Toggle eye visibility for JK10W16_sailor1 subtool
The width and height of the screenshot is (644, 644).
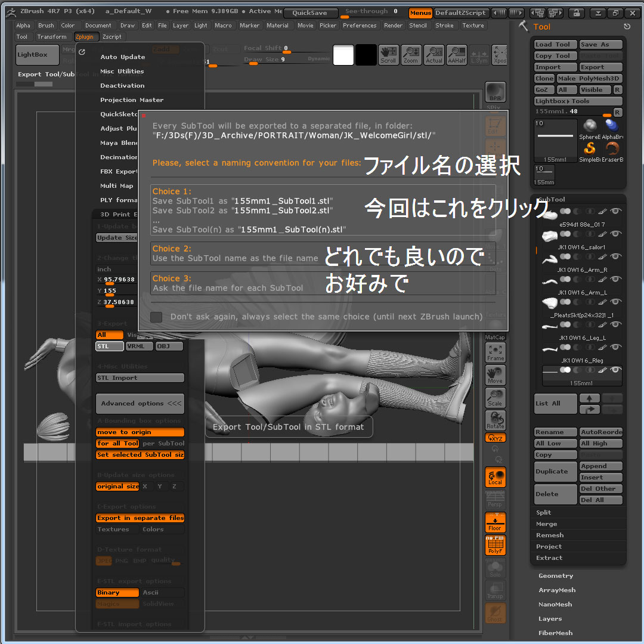[x=615, y=234]
